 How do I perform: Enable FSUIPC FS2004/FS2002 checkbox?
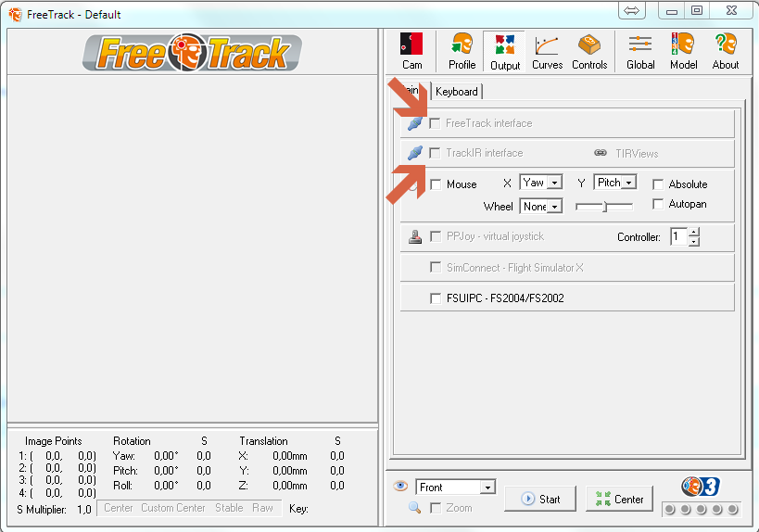436,298
